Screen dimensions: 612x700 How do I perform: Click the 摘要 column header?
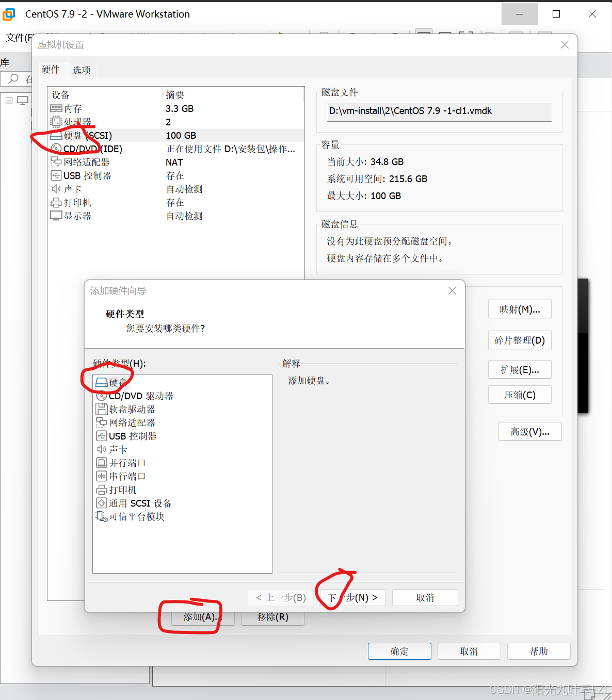click(175, 95)
